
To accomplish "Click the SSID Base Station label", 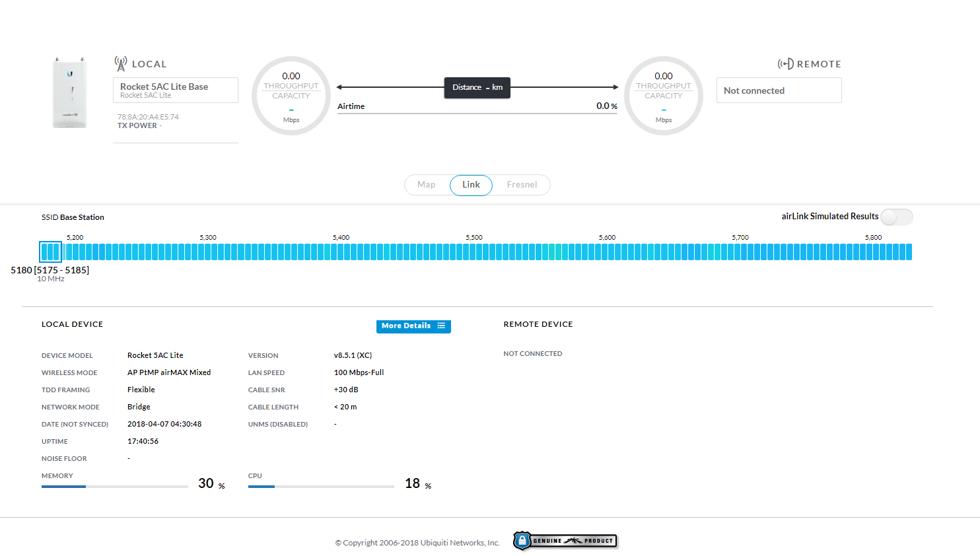I will 73,217.
